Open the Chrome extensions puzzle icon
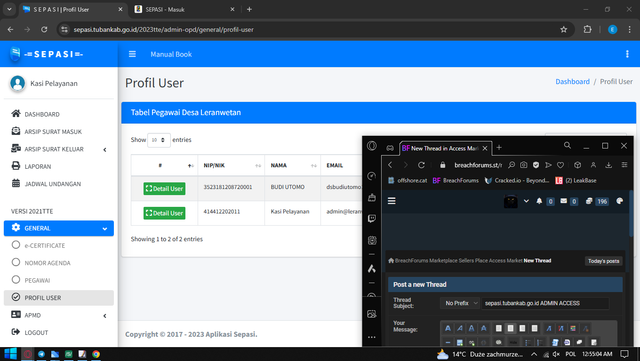Viewport: 640px width, 361px height. coord(587,29)
